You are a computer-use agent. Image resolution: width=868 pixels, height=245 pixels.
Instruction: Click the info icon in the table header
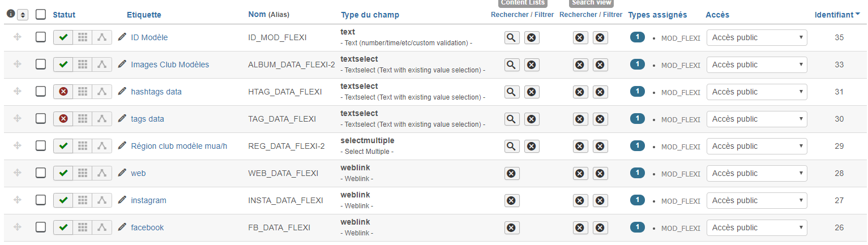pos(10,14)
